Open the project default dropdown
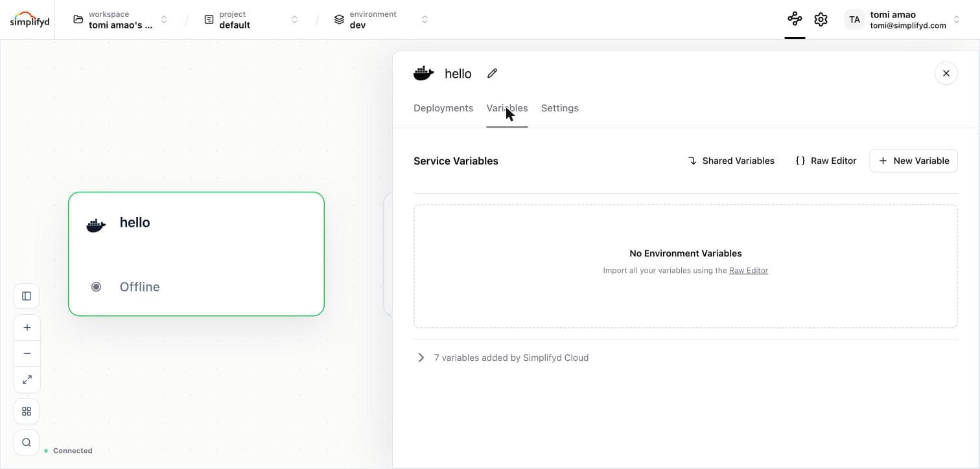 (251, 19)
